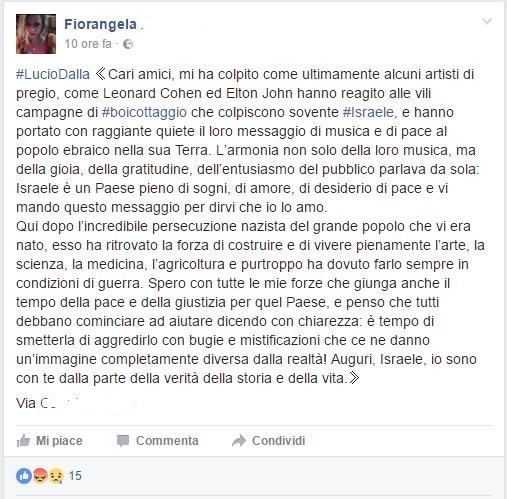The width and height of the screenshot is (507, 499).
Task: Click the sad reaction emoji icon
Action: coord(56,476)
